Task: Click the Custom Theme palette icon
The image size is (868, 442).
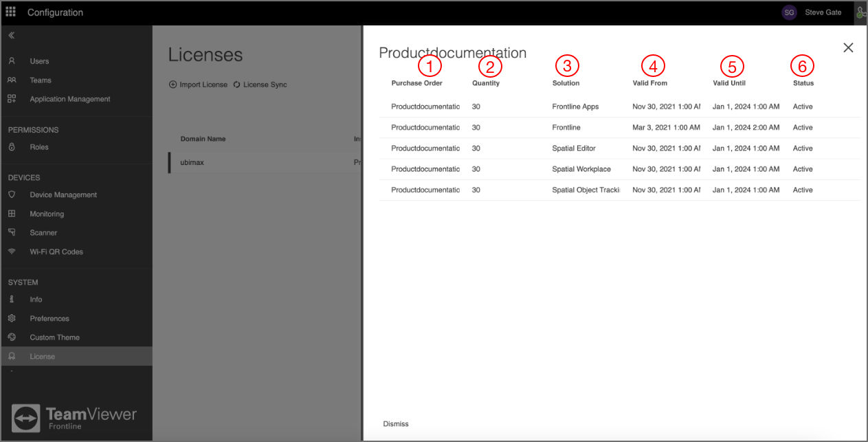Action: (12, 337)
